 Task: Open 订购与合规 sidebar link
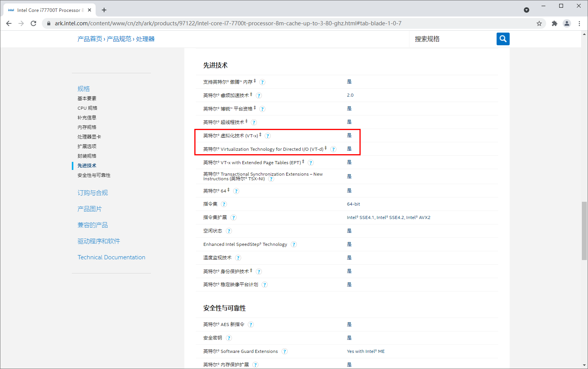pos(93,193)
